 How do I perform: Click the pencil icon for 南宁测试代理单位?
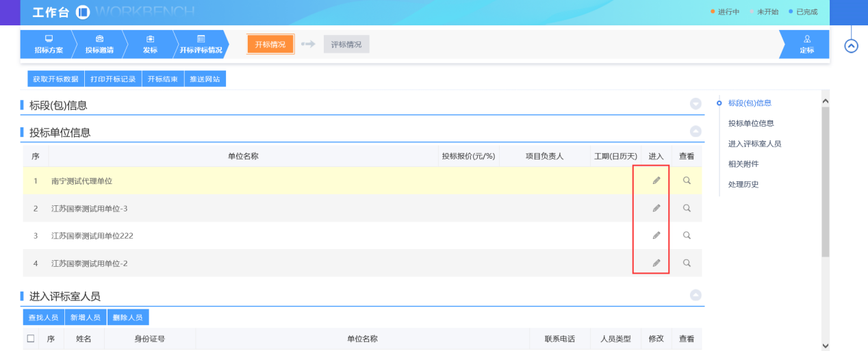tap(656, 181)
